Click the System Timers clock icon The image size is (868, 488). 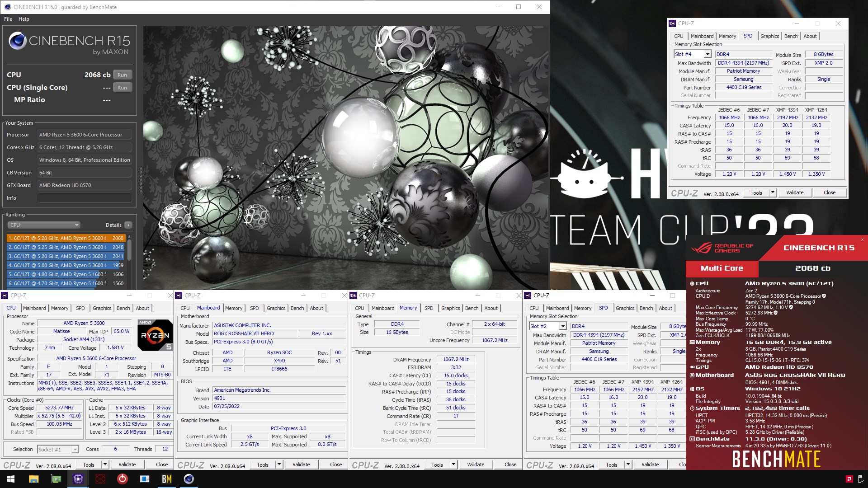click(692, 408)
